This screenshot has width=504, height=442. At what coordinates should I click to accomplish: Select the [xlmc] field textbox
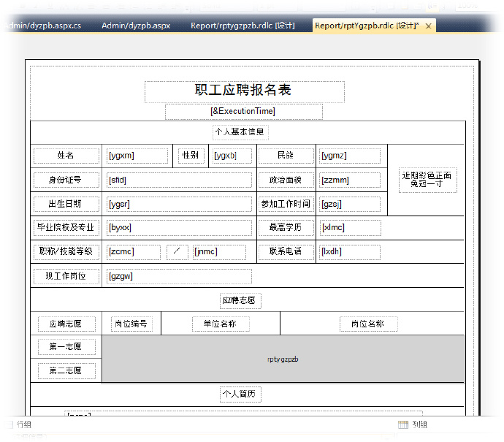[351, 228]
